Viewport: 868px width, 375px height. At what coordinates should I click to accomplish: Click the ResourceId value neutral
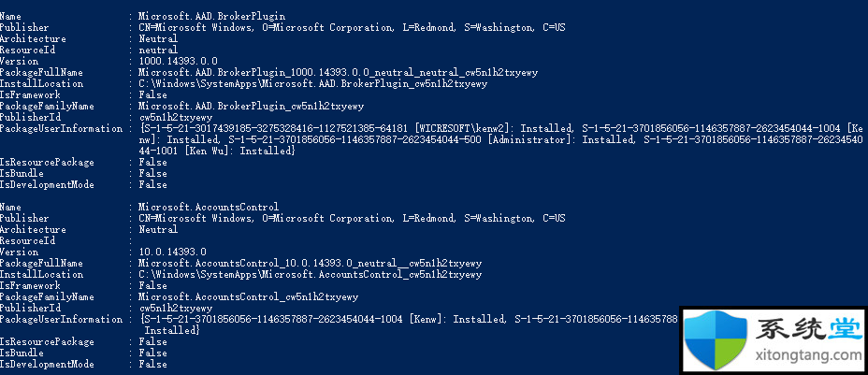point(158,50)
